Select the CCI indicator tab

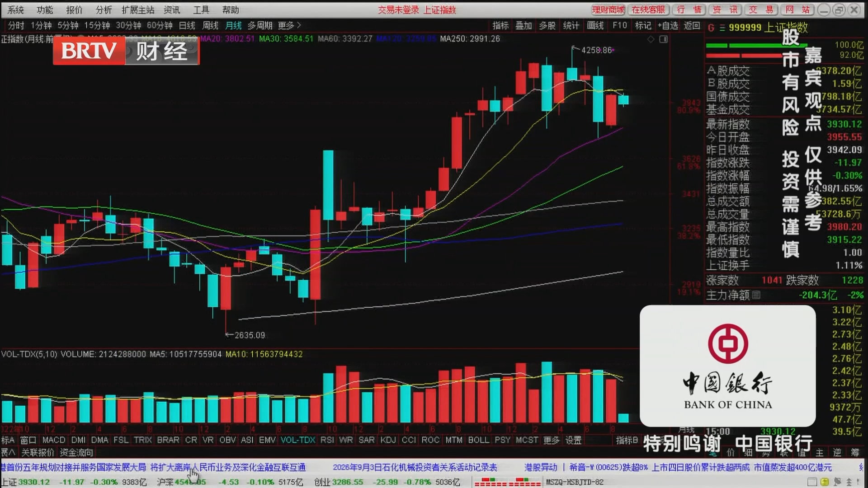[x=409, y=440]
